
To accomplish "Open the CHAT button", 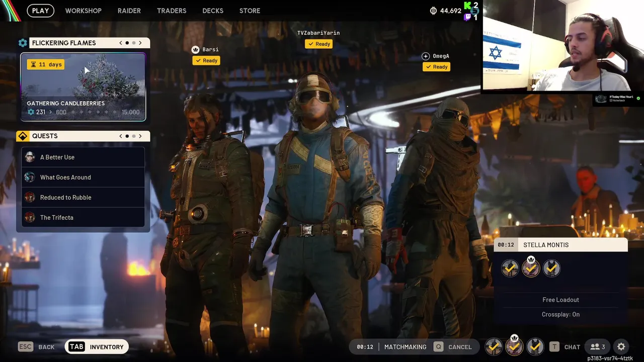I will pos(565,347).
